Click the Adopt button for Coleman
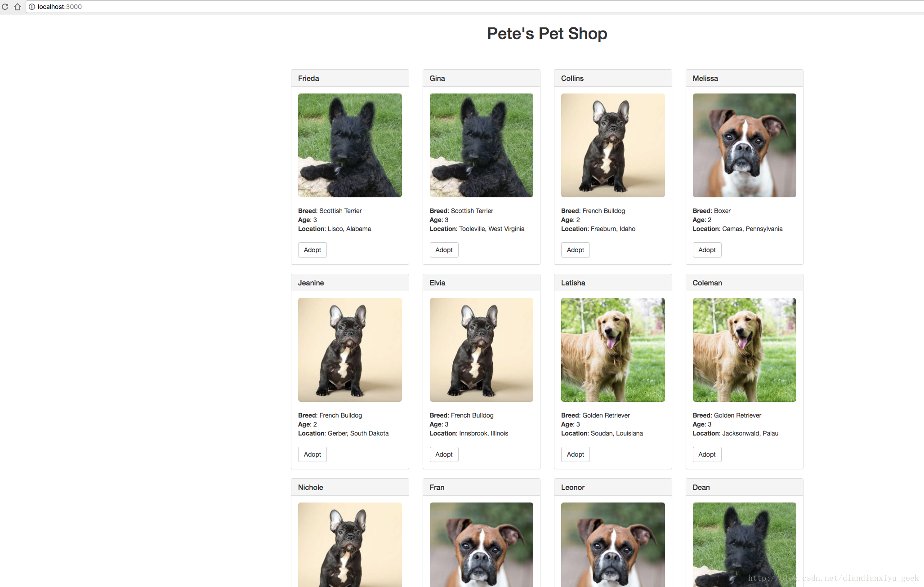Screen dimensions: 924x587 click(707, 454)
